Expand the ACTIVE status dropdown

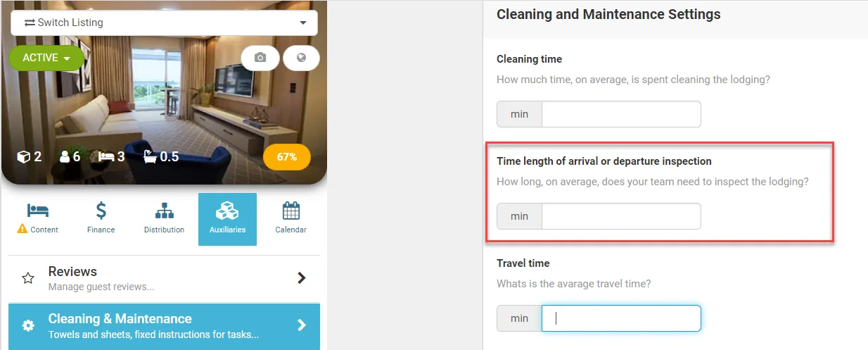coord(46,58)
